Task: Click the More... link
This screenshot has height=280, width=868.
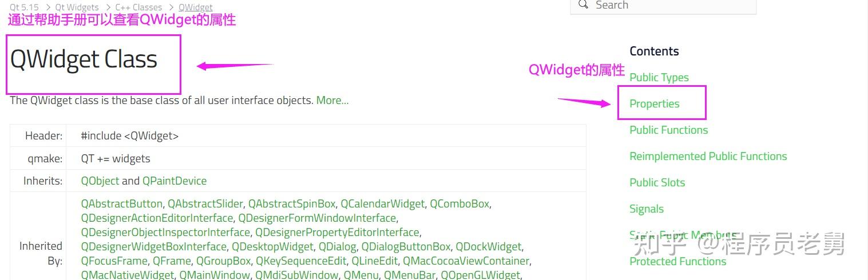Action: [x=332, y=101]
